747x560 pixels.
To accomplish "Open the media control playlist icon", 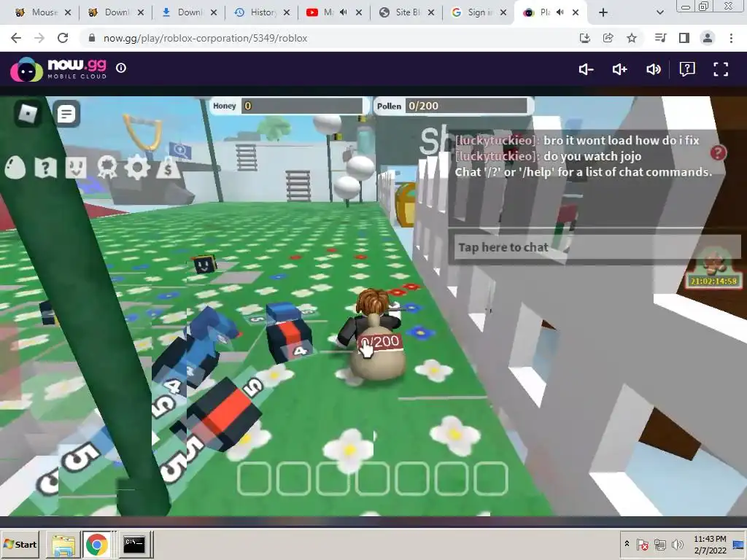I will click(660, 38).
